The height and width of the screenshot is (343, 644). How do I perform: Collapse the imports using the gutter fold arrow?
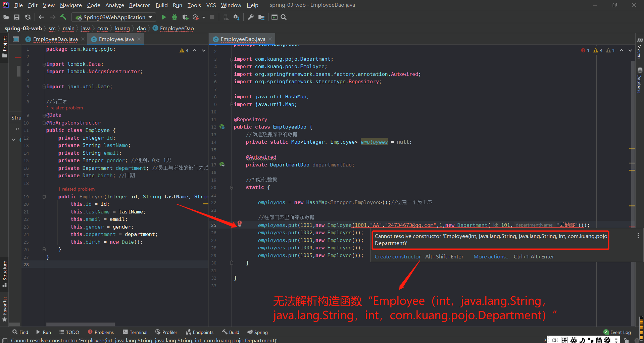[231, 59]
